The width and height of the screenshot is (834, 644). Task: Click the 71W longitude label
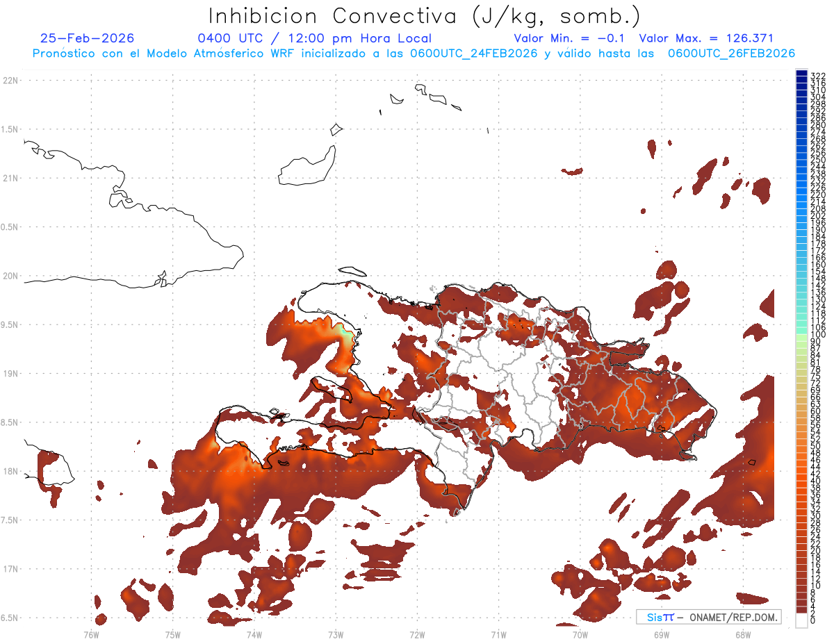498,634
